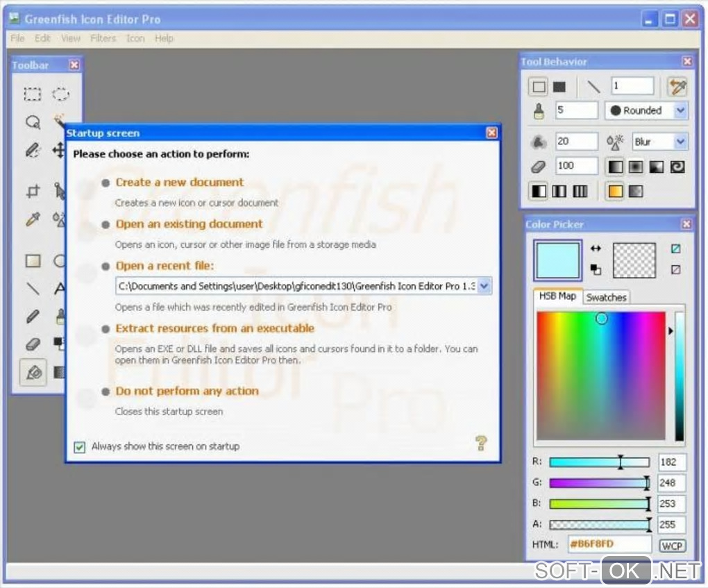Select the Create a new document bullet

[106, 183]
